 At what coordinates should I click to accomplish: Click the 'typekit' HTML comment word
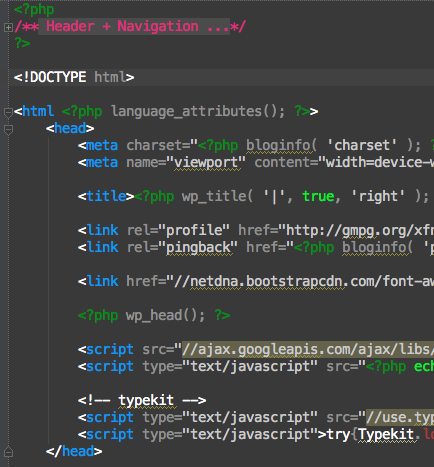[146, 400]
